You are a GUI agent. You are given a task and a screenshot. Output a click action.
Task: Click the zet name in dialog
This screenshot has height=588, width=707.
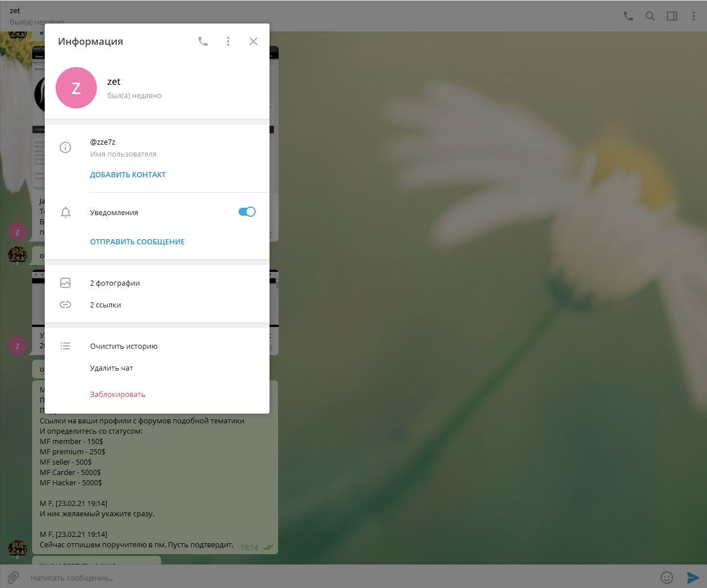coord(114,81)
